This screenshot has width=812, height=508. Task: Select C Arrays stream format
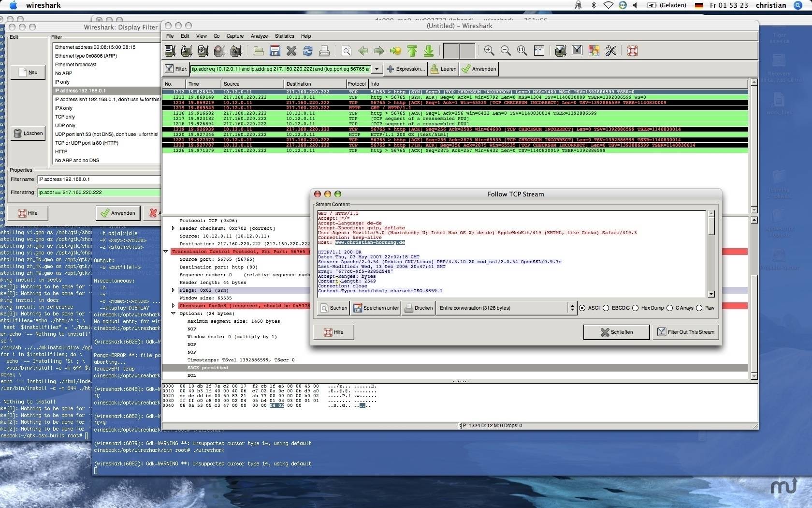point(669,308)
